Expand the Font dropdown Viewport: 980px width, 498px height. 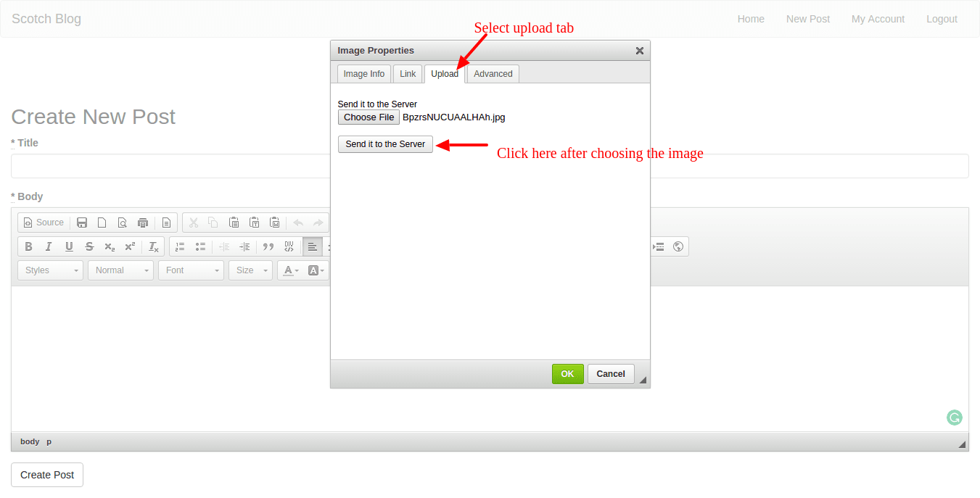tap(192, 270)
